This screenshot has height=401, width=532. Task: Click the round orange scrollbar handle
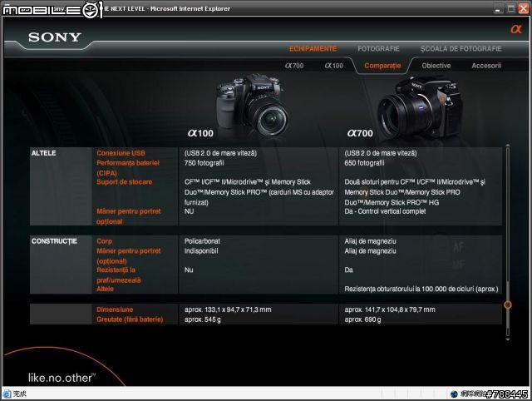tap(508, 304)
